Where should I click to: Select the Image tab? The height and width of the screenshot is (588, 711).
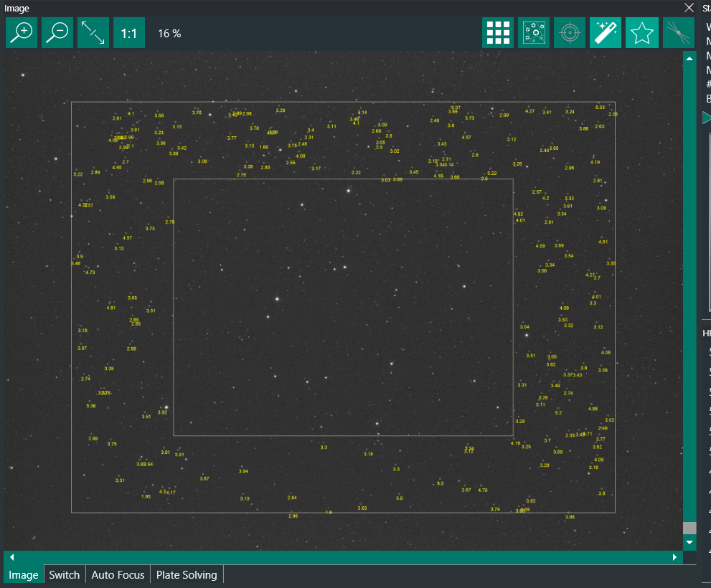coord(24,575)
